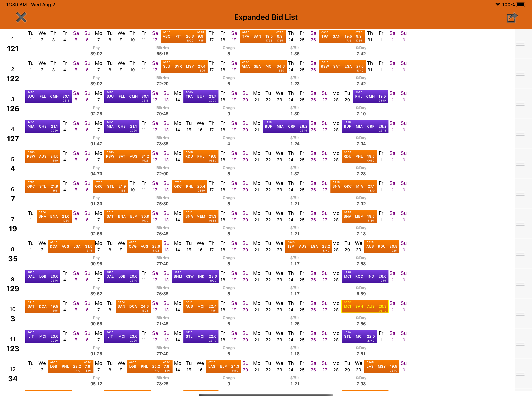Viewport: 532px width, 399px height.
Task: Grab reorder handle for line 34
Action: click(x=520, y=374)
